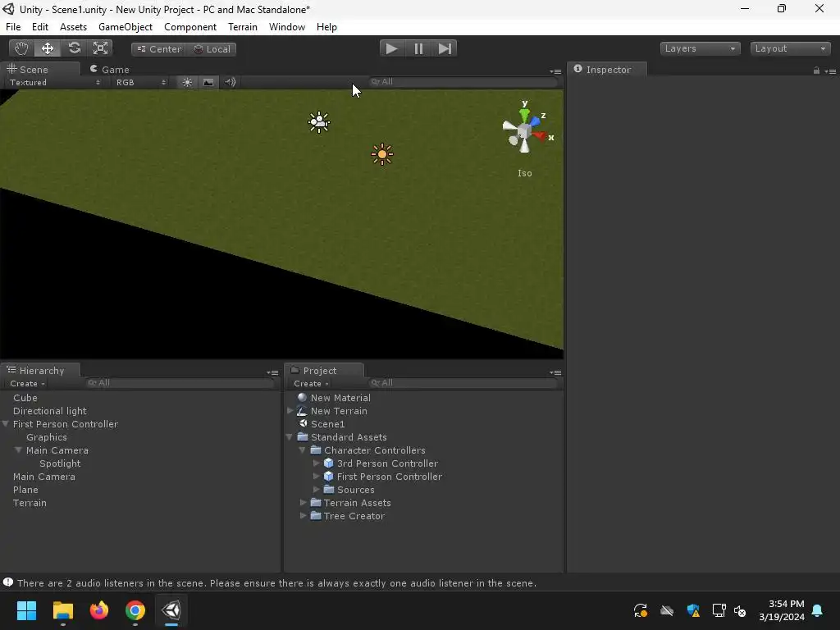Viewport: 840px width, 630px height.
Task: Click the red X axis cone
Action: pos(541,136)
